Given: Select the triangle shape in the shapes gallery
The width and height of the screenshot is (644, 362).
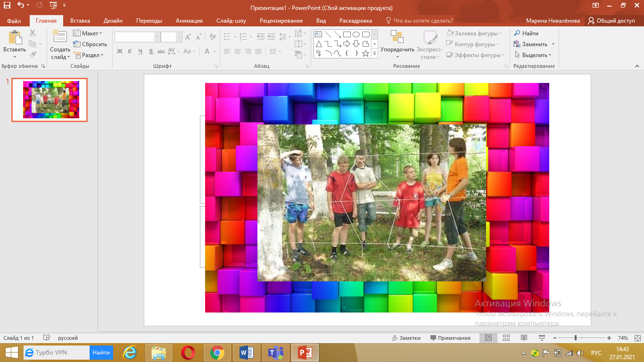Looking at the screenshot, I should click(318, 44).
